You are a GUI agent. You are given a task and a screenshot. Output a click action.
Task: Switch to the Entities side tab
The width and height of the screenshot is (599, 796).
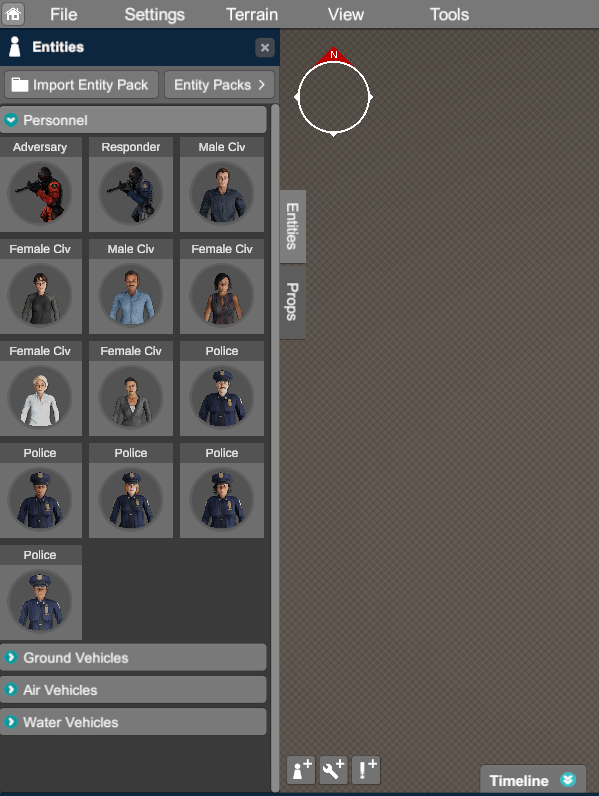click(292, 226)
